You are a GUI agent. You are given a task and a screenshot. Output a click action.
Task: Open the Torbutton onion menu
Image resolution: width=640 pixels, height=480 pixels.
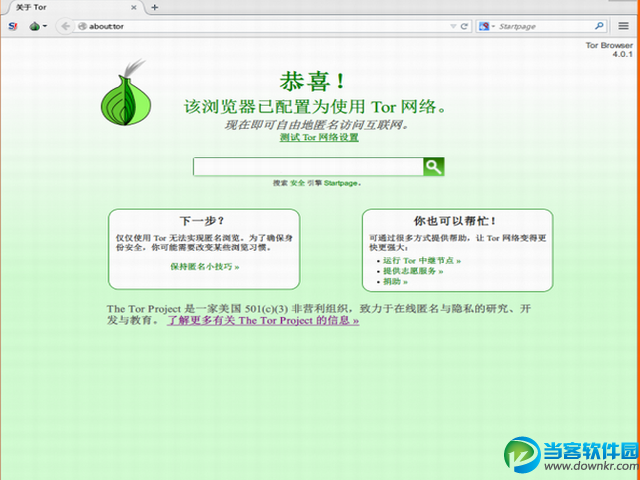click(x=38, y=26)
